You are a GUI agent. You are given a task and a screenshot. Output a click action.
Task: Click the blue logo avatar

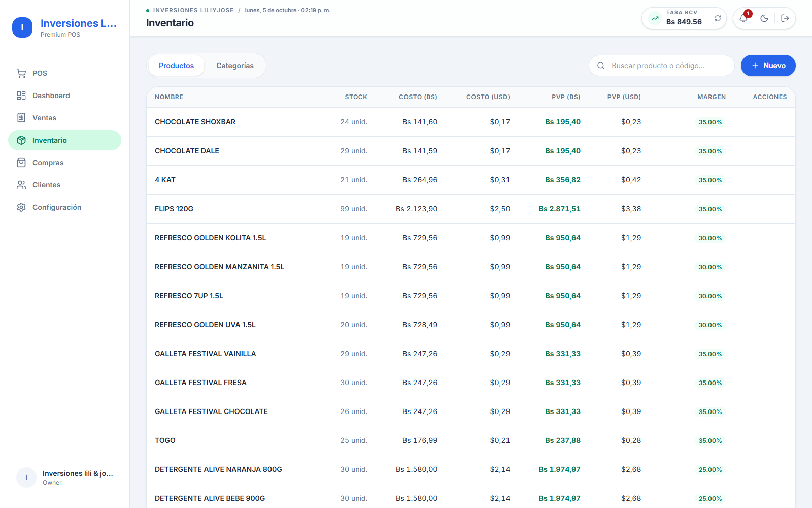tap(22, 27)
